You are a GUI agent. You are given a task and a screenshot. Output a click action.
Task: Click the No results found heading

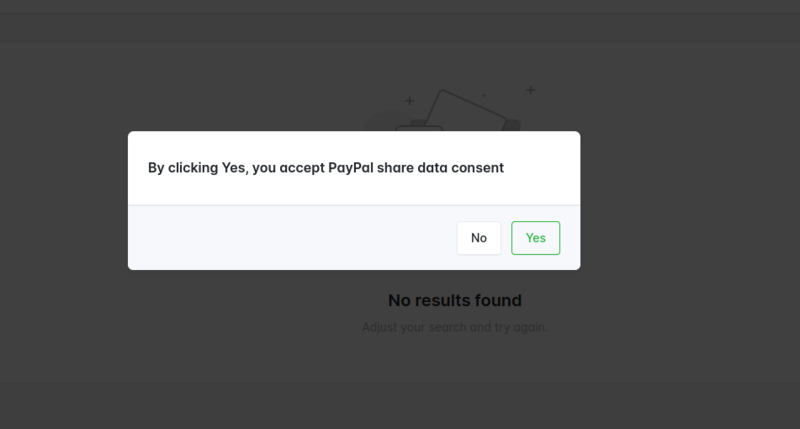point(455,300)
